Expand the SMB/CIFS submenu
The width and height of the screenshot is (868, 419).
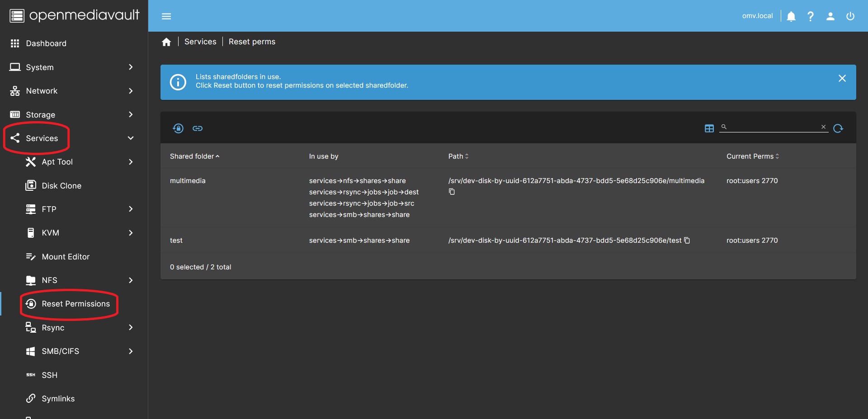point(131,351)
